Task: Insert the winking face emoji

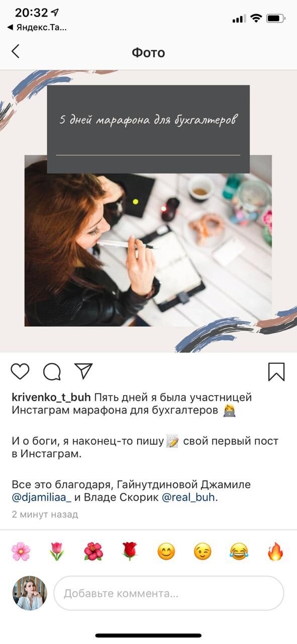Action: 203,551
